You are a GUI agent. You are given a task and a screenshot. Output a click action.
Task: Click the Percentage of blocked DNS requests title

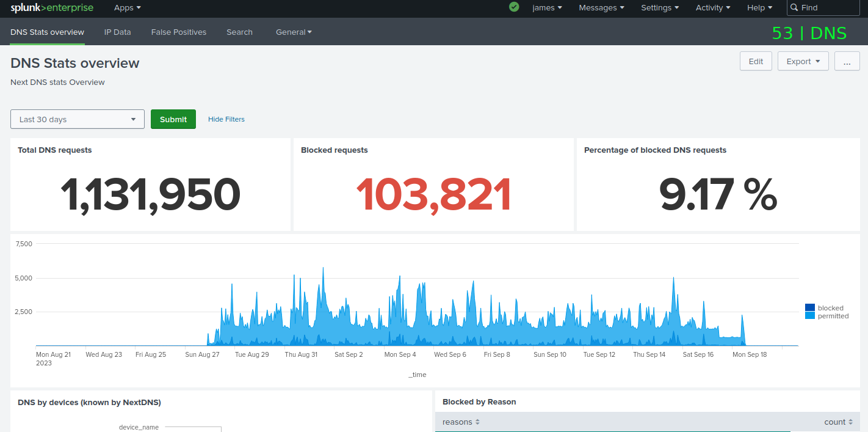(x=655, y=150)
